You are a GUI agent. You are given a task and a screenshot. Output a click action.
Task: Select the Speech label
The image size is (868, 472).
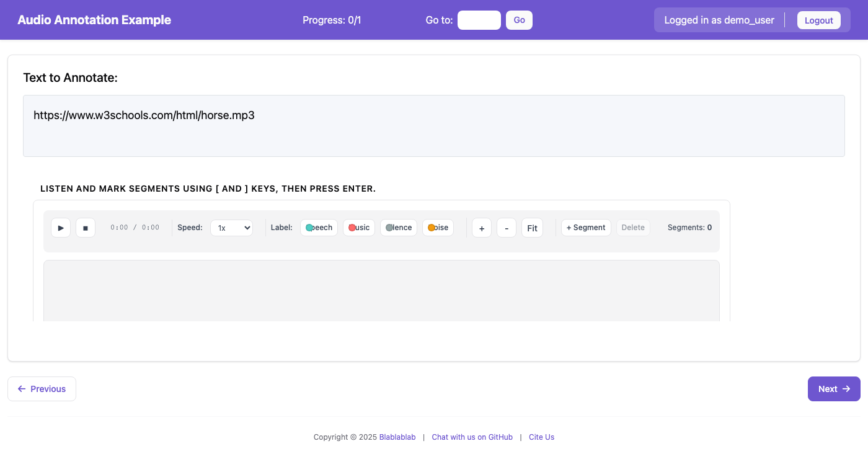pos(319,228)
